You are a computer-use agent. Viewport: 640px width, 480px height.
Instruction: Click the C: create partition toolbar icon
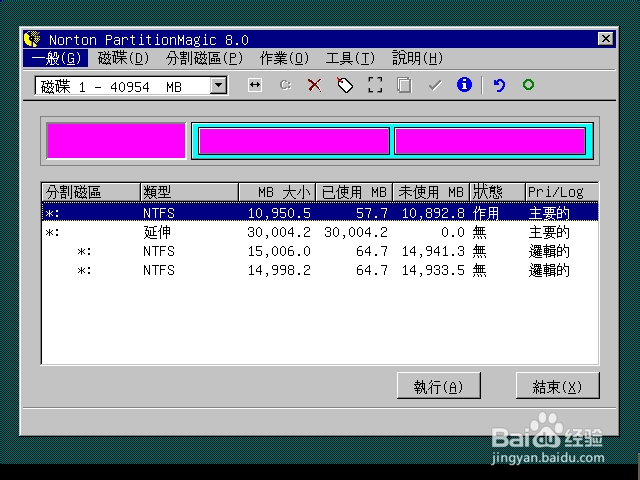coord(285,85)
